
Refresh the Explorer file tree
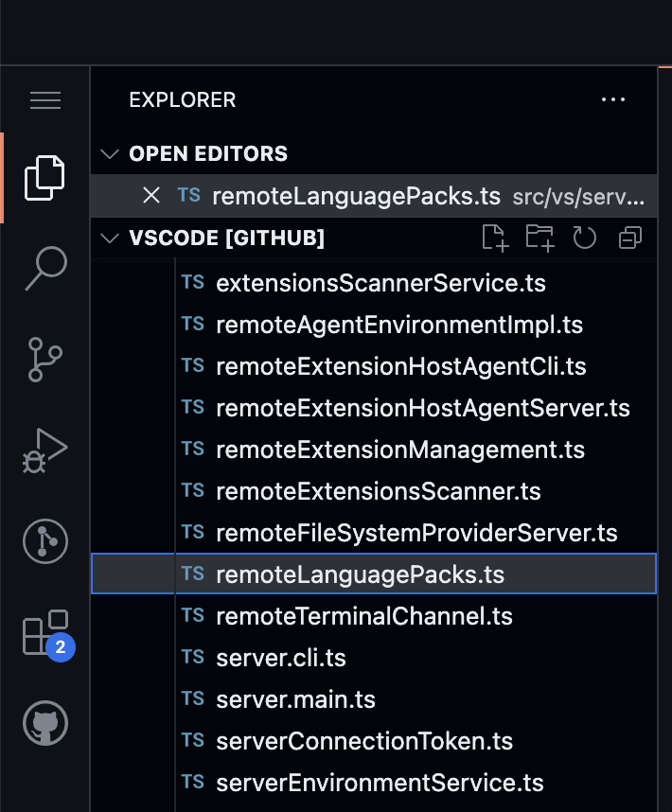click(584, 238)
